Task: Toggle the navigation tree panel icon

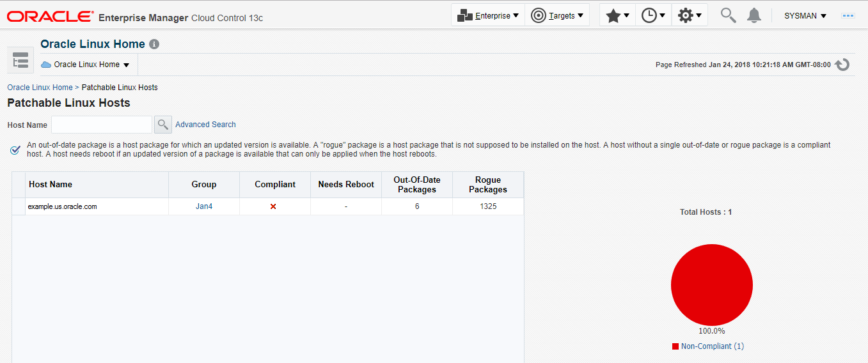Action: point(20,60)
